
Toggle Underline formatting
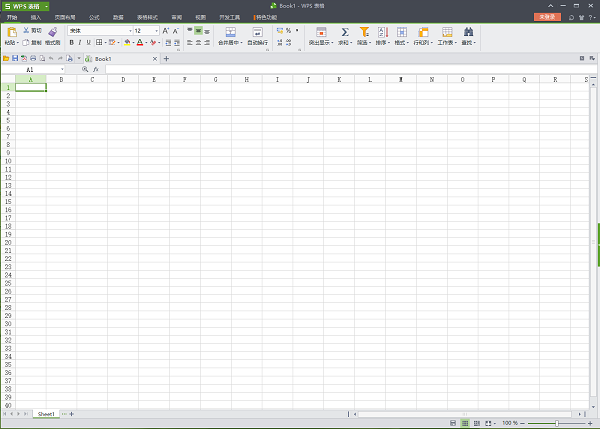pos(88,42)
